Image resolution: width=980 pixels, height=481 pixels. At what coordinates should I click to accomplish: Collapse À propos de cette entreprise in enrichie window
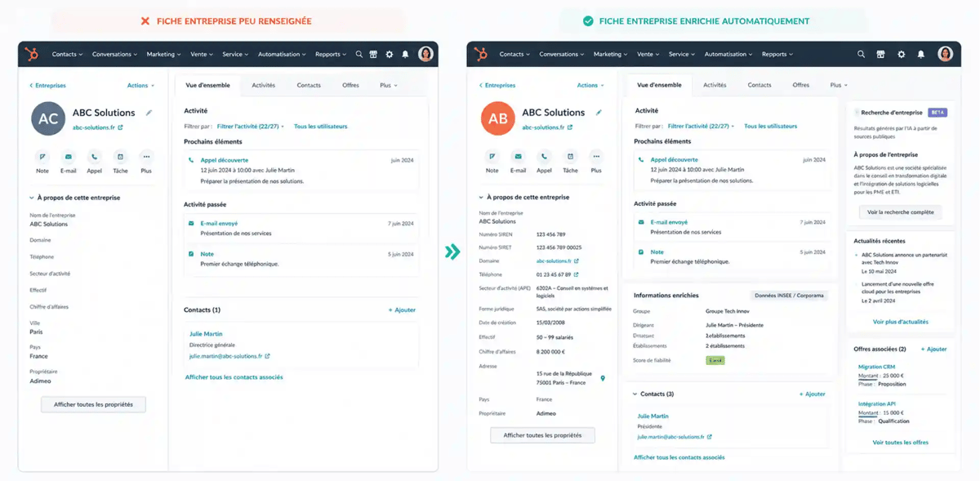point(524,197)
